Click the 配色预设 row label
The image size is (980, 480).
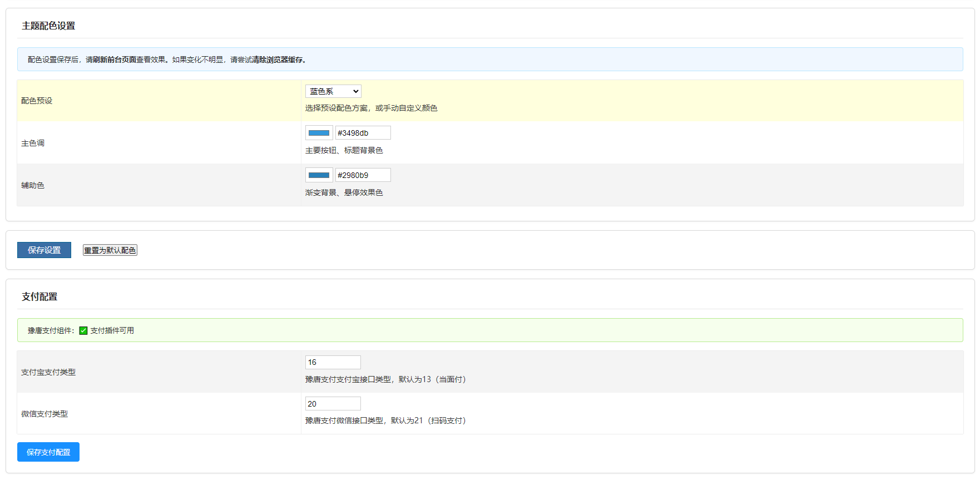click(x=37, y=101)
